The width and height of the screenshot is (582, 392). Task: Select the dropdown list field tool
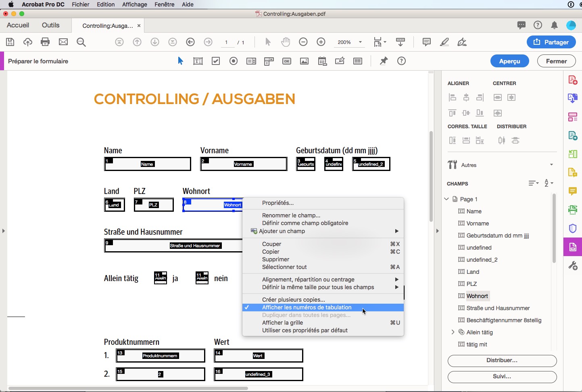(269, 61)
